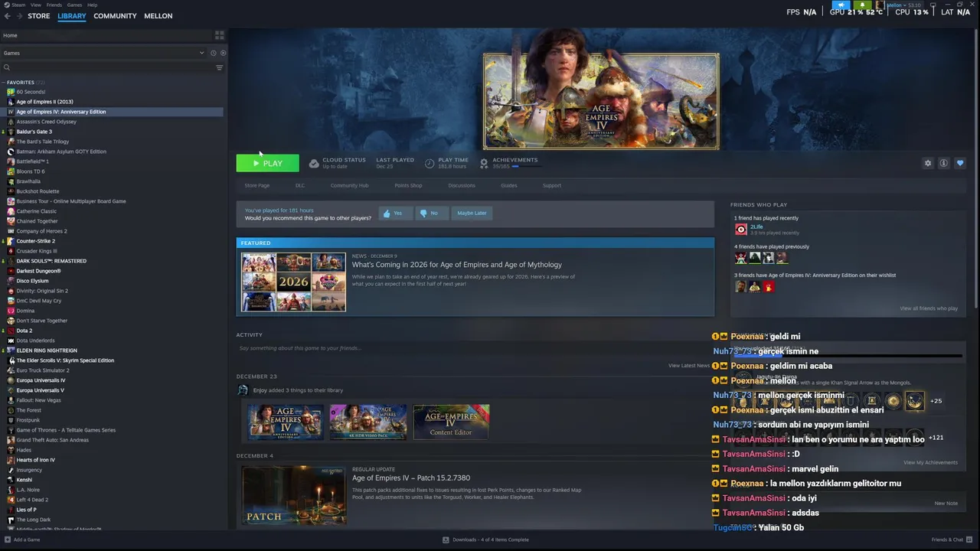Collapse the FAVORITES category
The width and height of the screenshot is (980, 551).
coord(4,82)
